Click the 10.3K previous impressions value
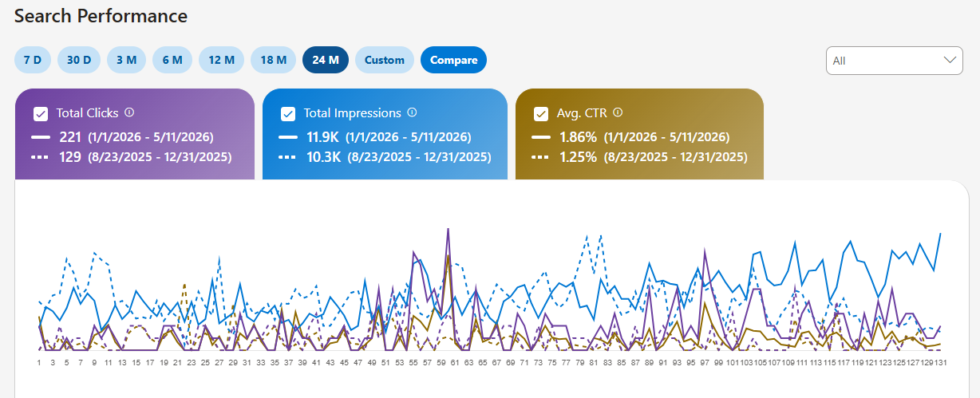This screenshot has height=398, width=980. 324,157
